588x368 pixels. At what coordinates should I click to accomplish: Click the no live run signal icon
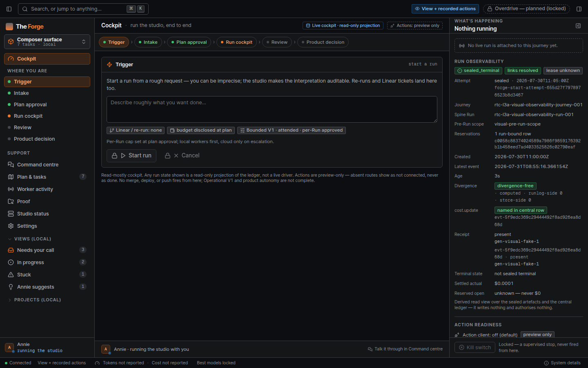click(462, 46)
